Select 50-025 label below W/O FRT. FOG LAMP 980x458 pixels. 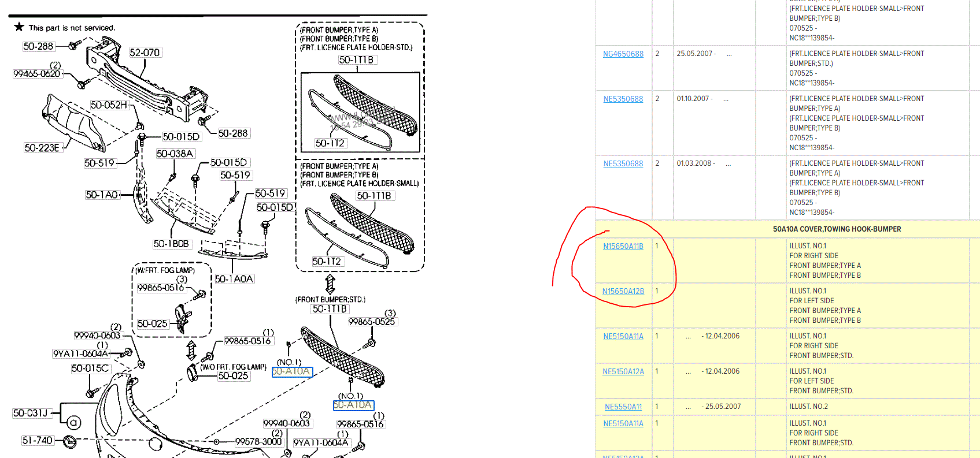[x=234, y=376]
